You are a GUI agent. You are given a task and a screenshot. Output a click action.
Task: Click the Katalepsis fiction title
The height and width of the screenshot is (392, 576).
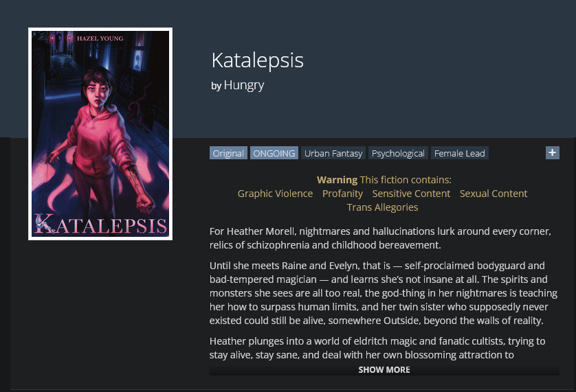click(x=257, y=60)
